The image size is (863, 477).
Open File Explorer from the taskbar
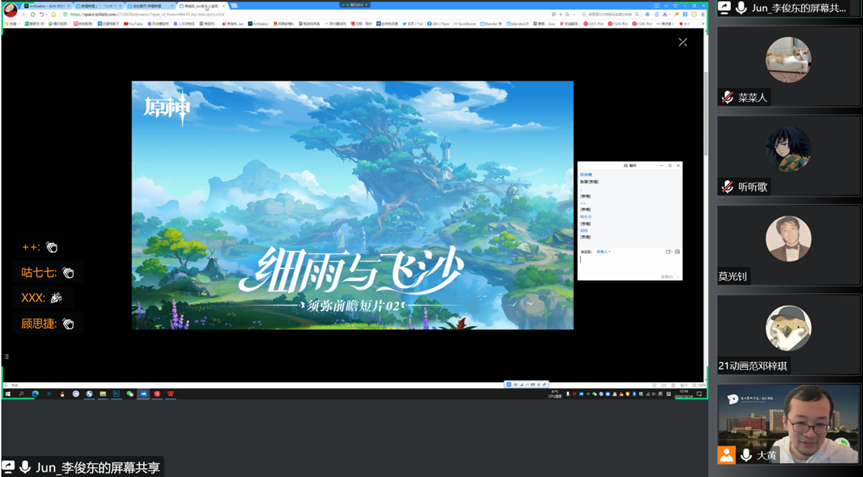[x=103, y=394]
